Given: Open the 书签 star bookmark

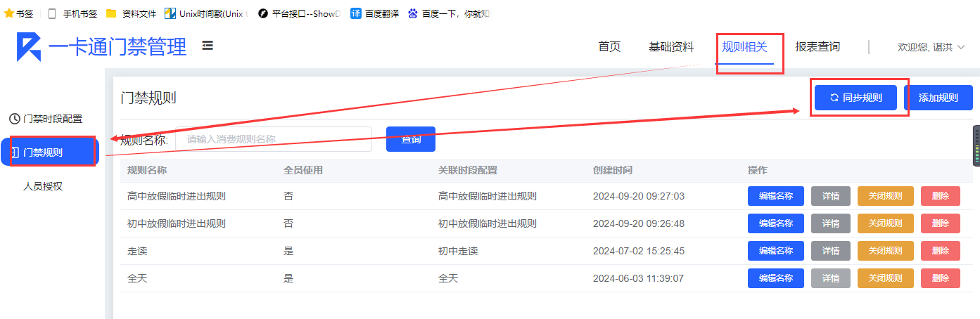Looking at the screenshot, I should (19, 13).
